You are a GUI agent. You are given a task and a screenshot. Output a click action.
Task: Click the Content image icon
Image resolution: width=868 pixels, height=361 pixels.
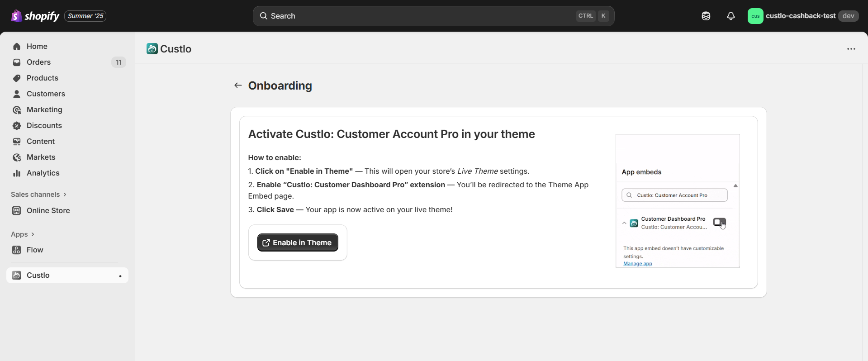coord(17,141)
